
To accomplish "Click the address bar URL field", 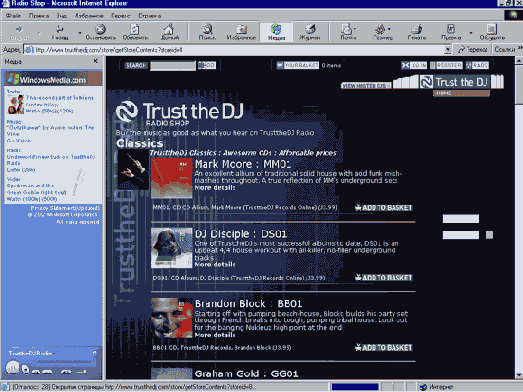I will [233, 50].
